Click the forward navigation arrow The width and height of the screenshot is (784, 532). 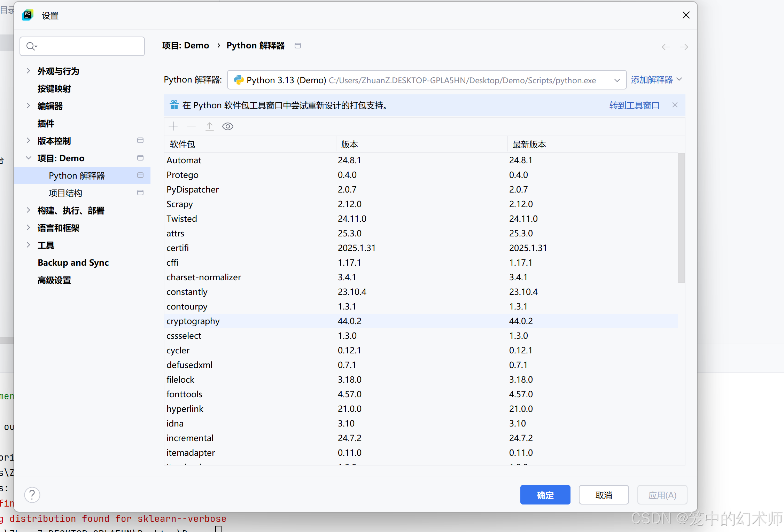click(x=684, y=47)
